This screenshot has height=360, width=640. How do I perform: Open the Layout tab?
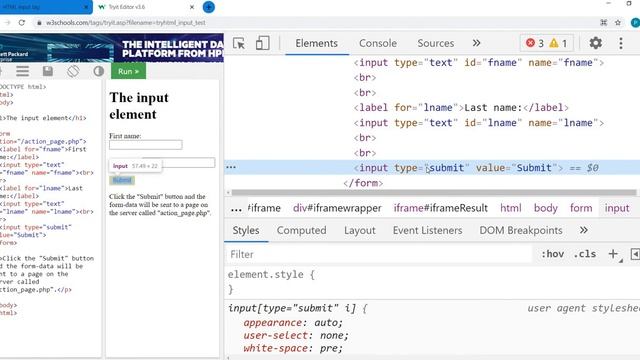[360, 231]
